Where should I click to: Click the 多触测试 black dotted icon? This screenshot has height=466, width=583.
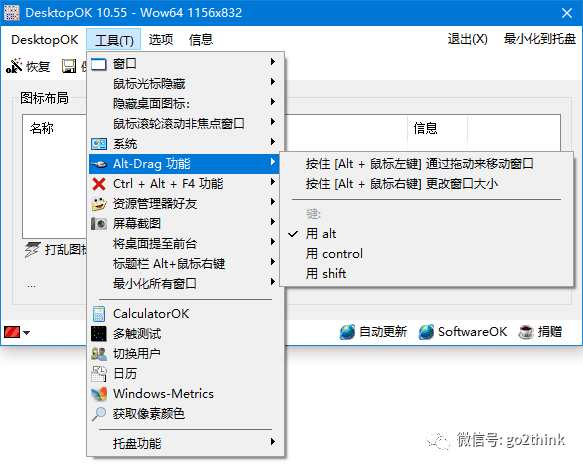(99, 334)
